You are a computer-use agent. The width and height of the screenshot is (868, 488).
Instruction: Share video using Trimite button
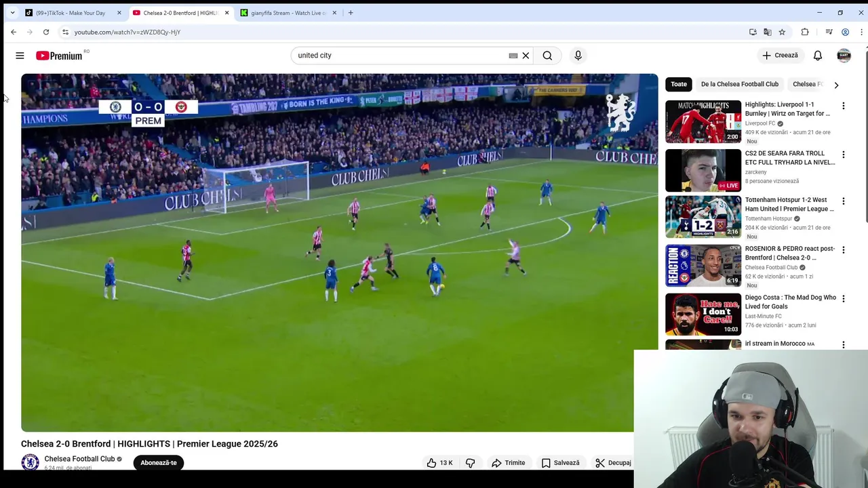pos(509,463)
